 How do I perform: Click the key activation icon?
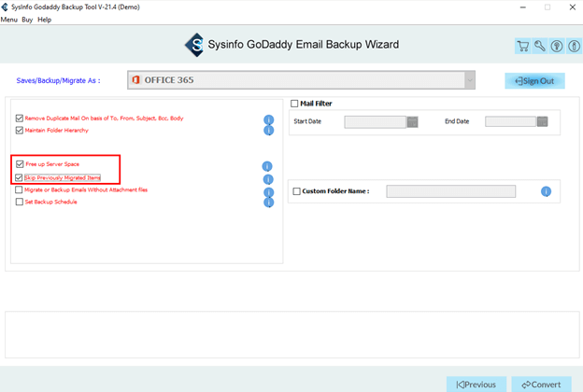(x=540, y=46)
